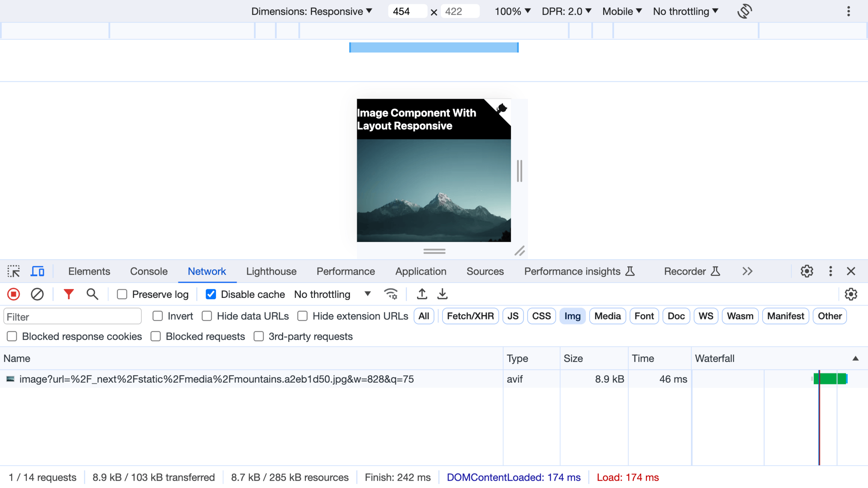Check the Hide data URLs option

(207, 316)
